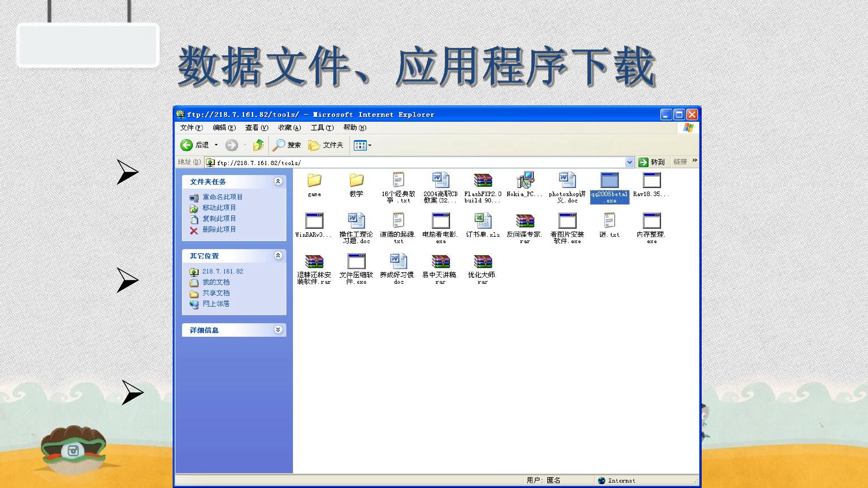868x488 pixels.
Task: Click the 转到 go button
Action: pos(652,162)
